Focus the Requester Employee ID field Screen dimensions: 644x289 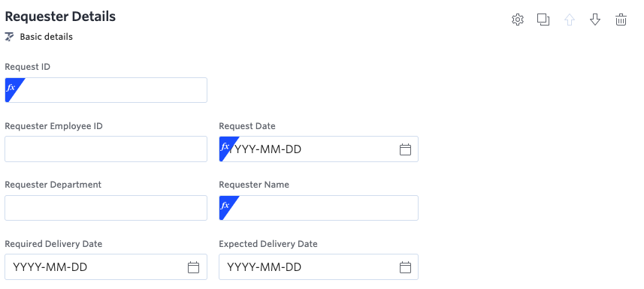point(106,149)
